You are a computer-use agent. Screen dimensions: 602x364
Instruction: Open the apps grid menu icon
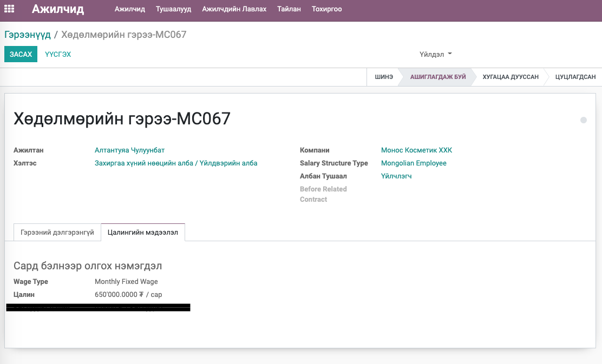[9, 9]
